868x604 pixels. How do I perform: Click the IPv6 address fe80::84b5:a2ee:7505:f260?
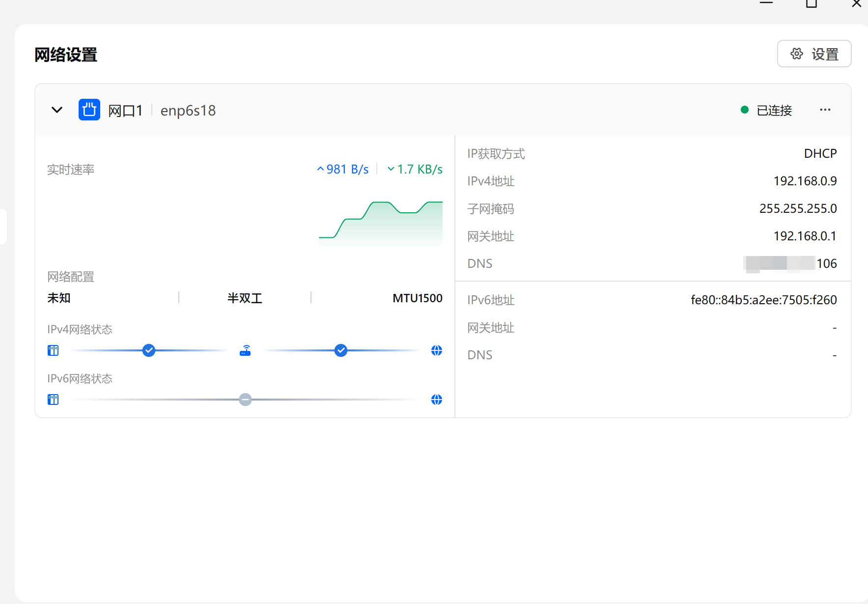[x=763, y=300]
